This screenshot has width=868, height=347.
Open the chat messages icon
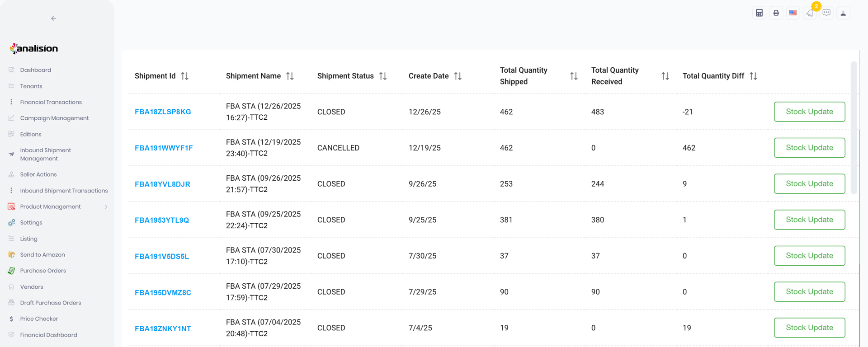click(826, 13)
